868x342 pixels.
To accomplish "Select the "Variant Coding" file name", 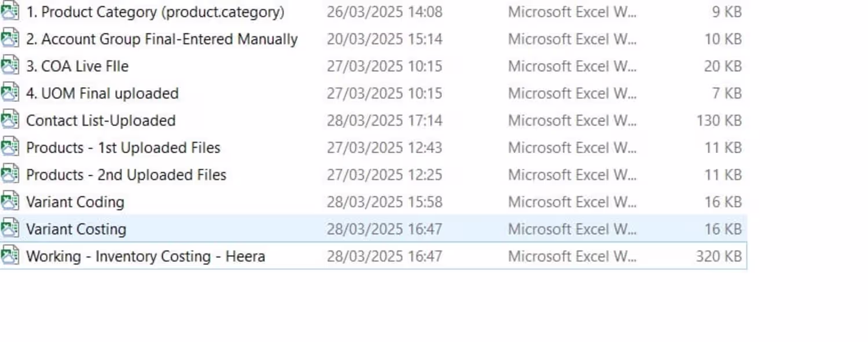I will point(75,203).
